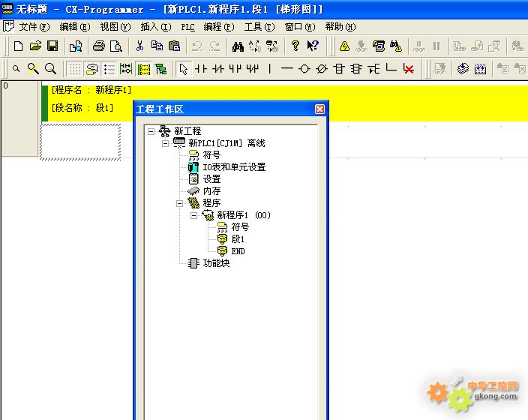Select 程序 tree item
This screenshot has height=420, width=528.
coord(211,203)
